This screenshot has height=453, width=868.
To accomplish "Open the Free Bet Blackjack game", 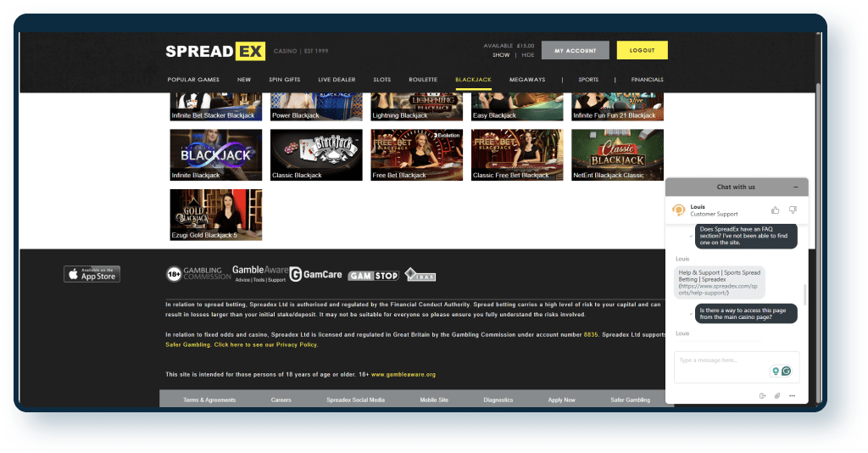I will 417,155.
